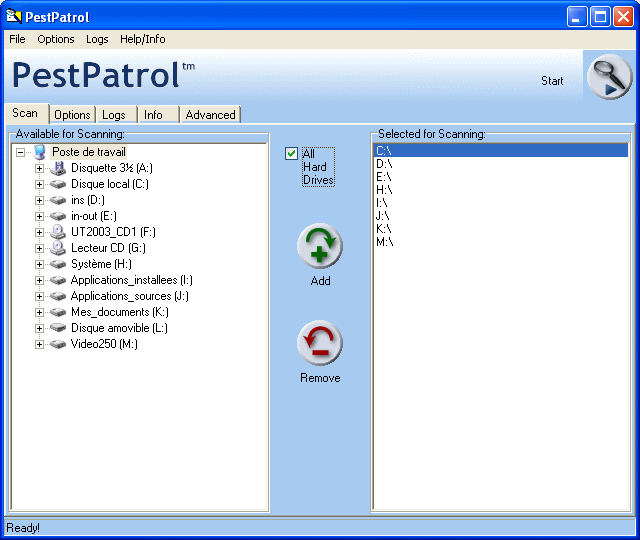
Task: Select C:\ in Selected for Scanning
Action: [x=501, y=150]
